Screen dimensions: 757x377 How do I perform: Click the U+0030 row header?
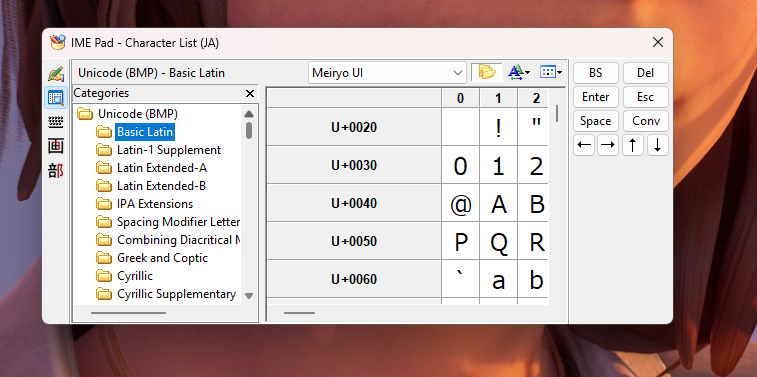354,165
